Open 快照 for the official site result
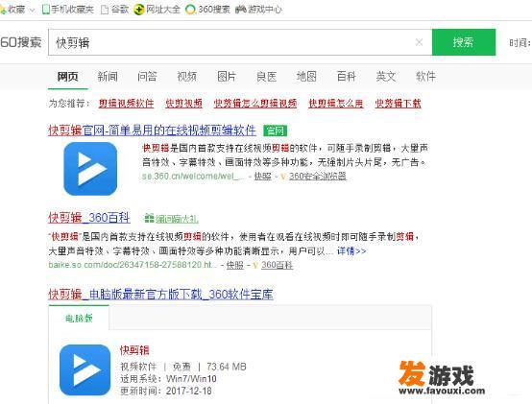 tap(263, 177)
